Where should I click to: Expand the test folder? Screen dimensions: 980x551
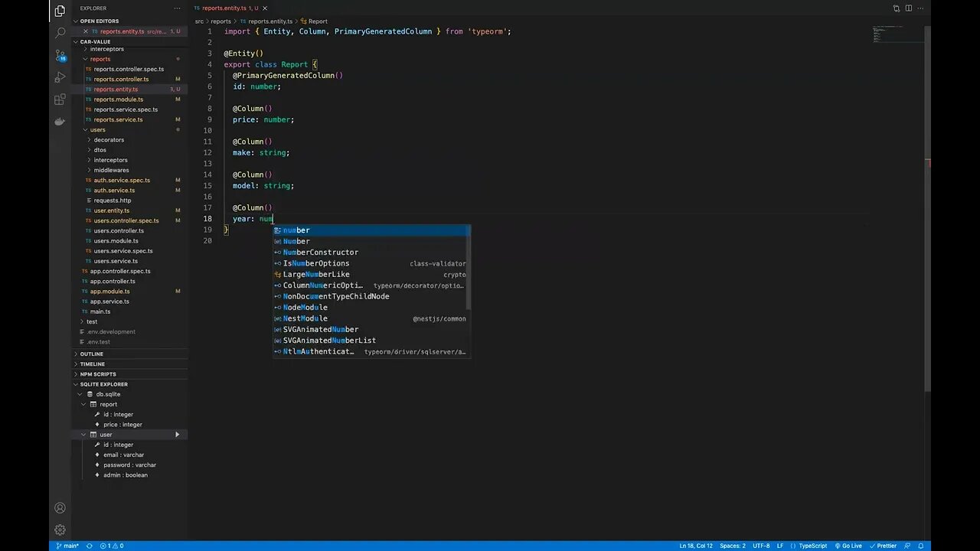point(92,321)
